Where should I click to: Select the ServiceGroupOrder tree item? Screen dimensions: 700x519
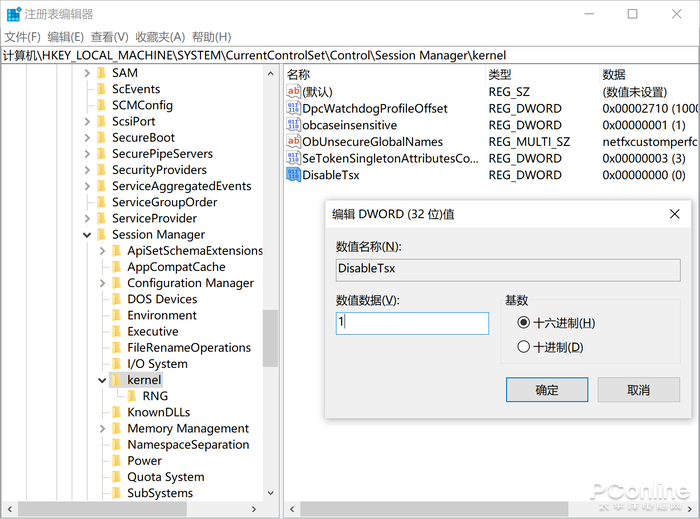click(x=164, y=202)
